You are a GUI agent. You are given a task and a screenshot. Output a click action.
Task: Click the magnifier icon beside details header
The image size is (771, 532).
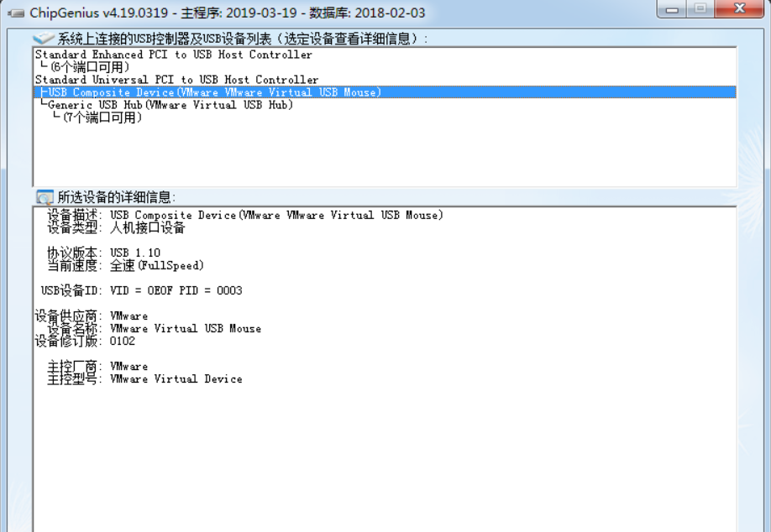point(45,197)
